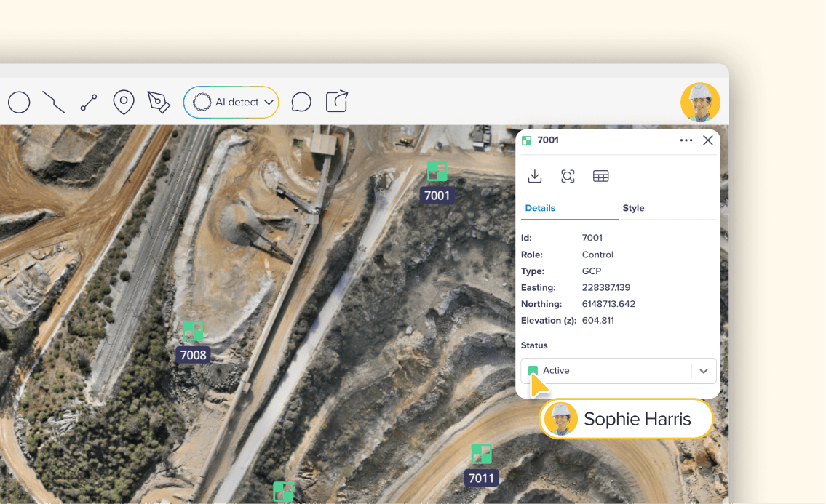
Task: Zoom to the 7001 point using focus icon
Action: click(x=568, y=176)
